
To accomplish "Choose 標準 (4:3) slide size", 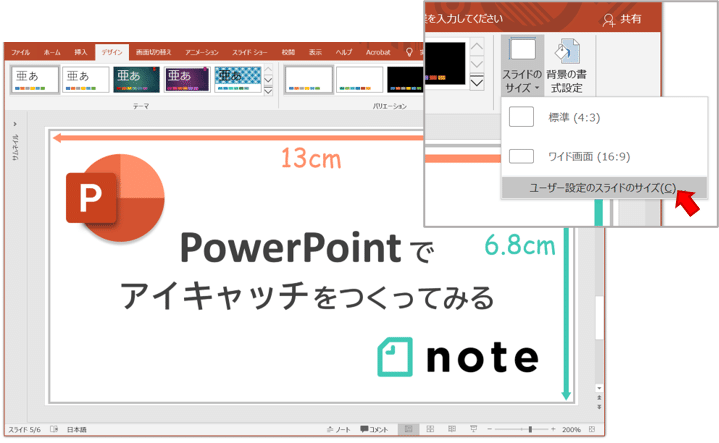I will pyautogui.click(x=604, y=117).
